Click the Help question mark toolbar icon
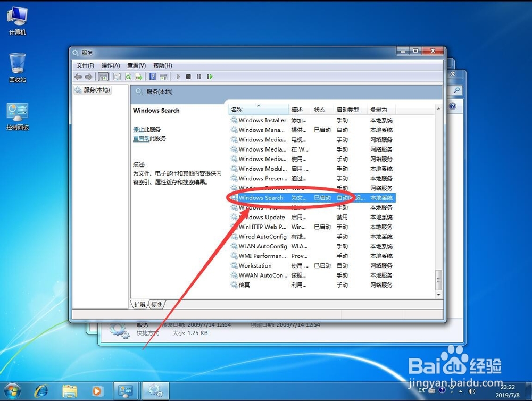Screen dimensions: 532x401 pyautogui.click(x=153, y=77)
